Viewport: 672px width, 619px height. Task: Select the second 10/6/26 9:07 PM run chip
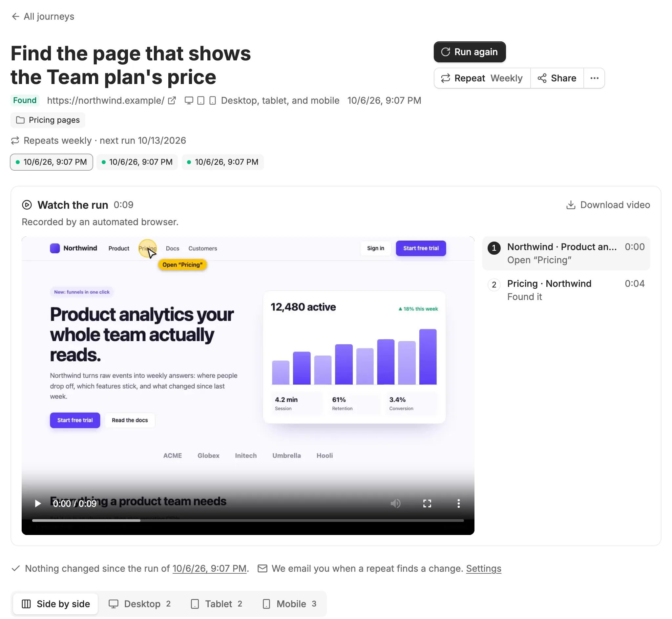pyautogui.click(x=137, y=162)
